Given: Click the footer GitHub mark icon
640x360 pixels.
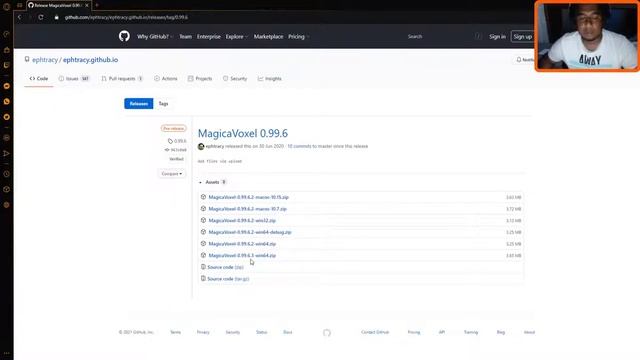Looking at the screenshot, I should point(327,333).
